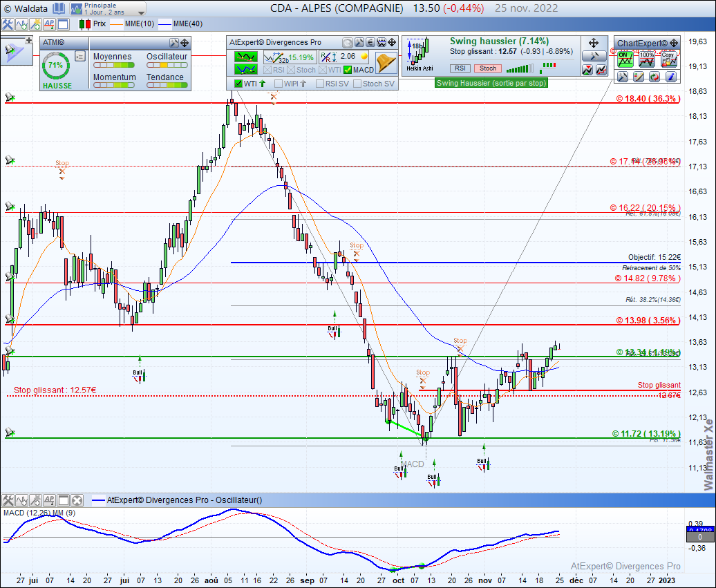Click the RSI button in Swing panel
The image size is (716, 588).
pos(460,68)
